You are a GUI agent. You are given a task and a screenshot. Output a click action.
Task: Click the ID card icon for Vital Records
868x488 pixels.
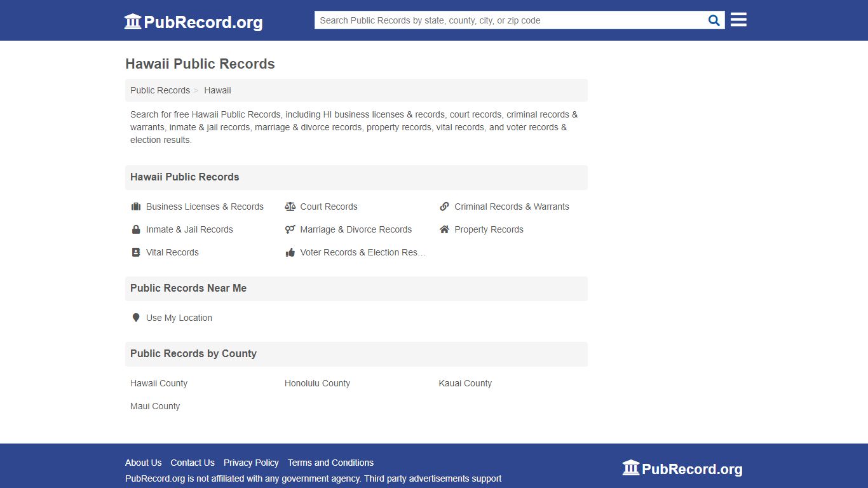click(x=135, y=252)
